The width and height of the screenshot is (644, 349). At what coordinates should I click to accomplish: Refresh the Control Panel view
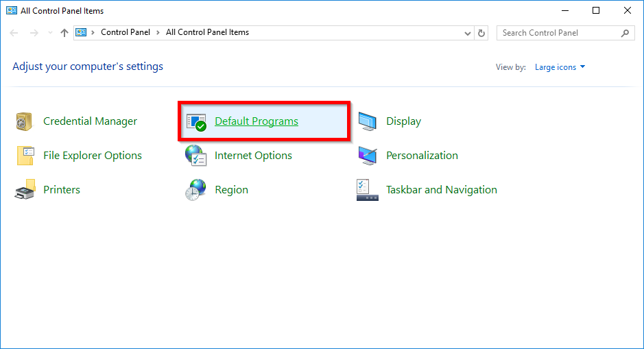click(x=481, y=33)
